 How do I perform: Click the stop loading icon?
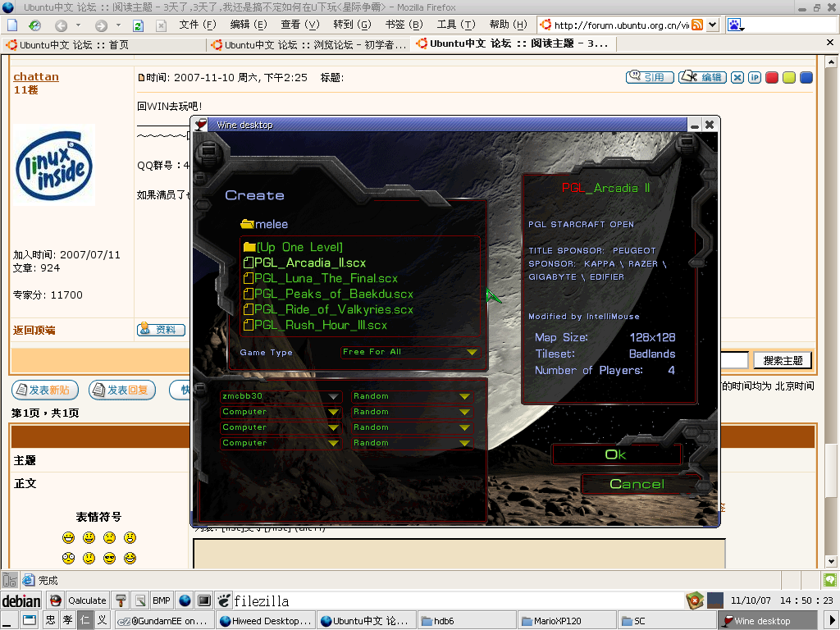click(x=161, y=25)
